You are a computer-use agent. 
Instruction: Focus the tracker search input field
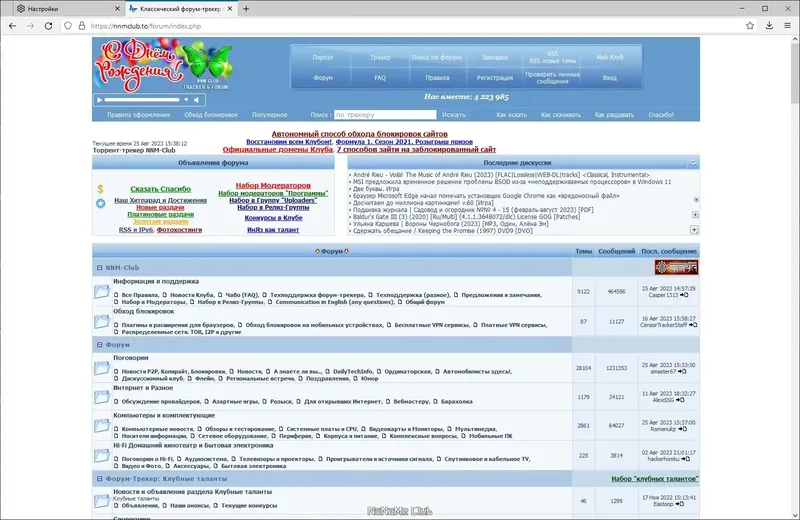point(385,115)
